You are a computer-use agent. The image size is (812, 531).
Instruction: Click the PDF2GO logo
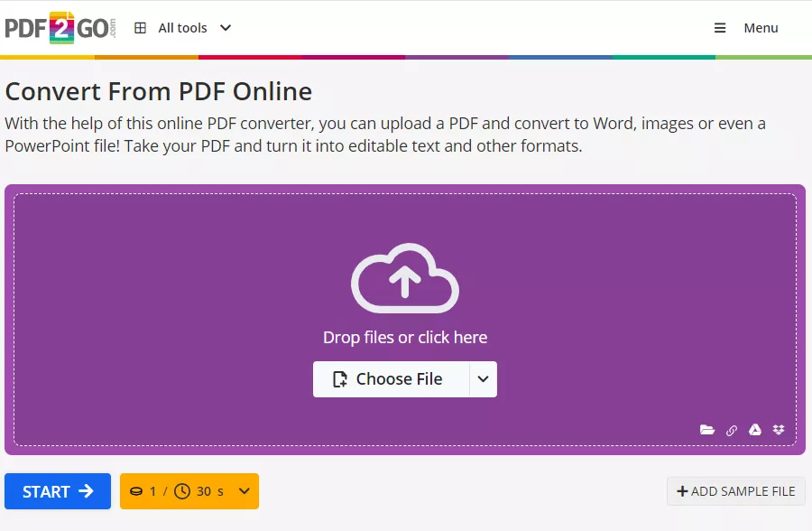[60, 27]
